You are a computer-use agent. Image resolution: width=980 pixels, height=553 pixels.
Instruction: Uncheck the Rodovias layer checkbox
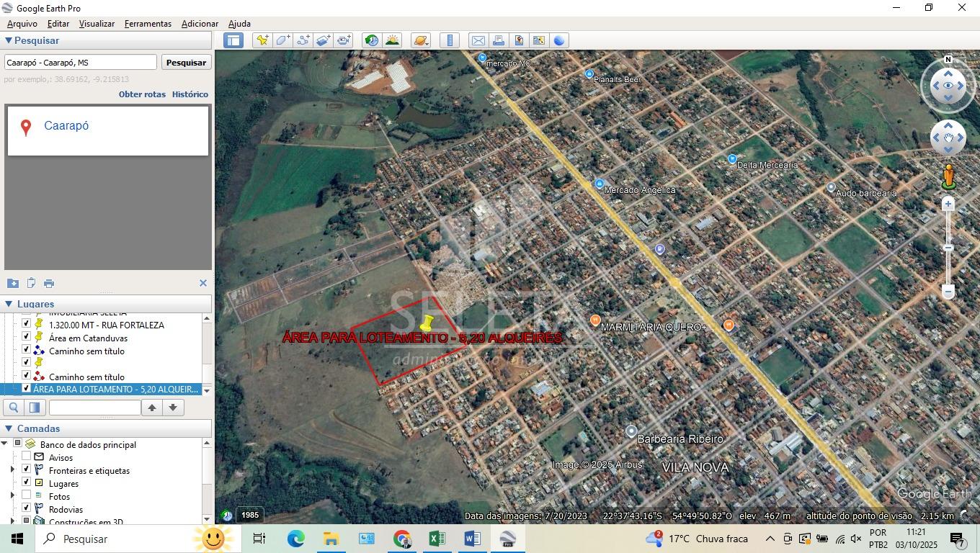coord(27,508)
